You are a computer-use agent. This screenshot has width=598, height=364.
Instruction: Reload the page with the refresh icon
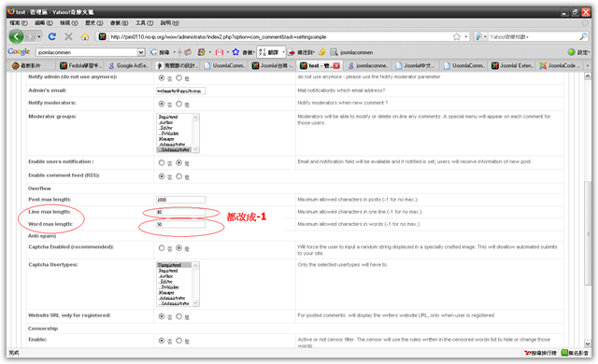click(x=52, y=36)
